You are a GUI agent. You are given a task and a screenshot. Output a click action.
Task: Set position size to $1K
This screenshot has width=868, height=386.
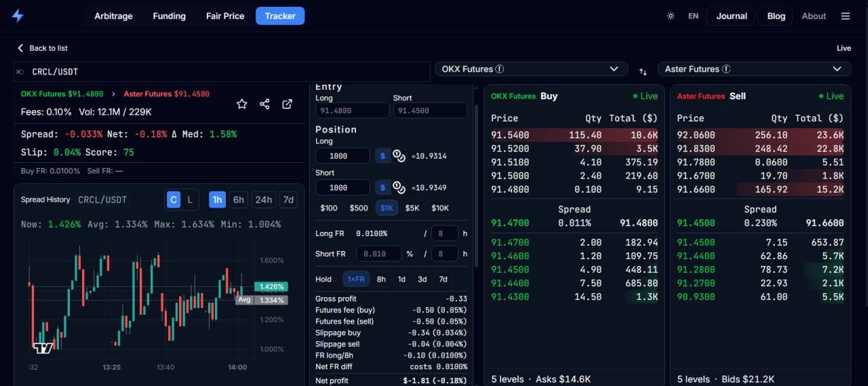coord(387,208)
